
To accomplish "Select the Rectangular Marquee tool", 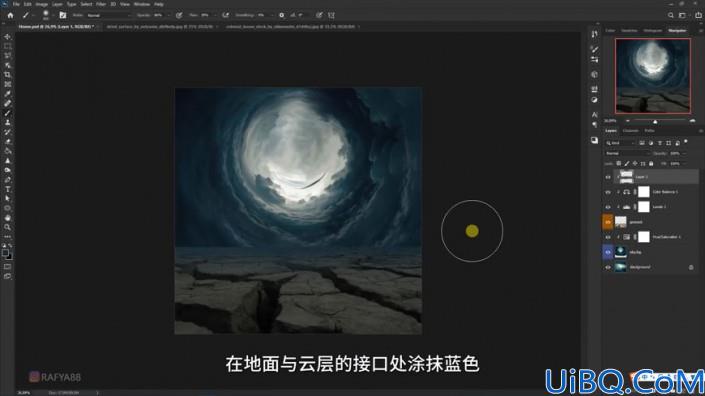I will (8, 46).
